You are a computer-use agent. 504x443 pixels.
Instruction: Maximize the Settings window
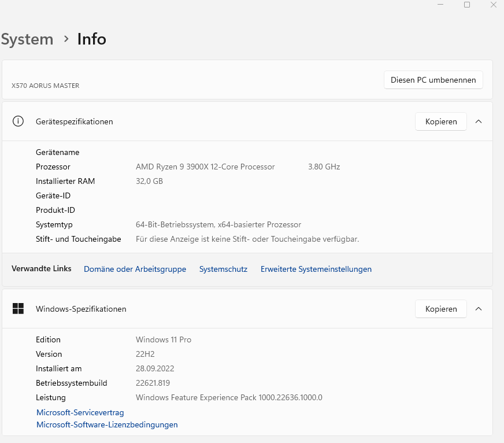[467, 5]
